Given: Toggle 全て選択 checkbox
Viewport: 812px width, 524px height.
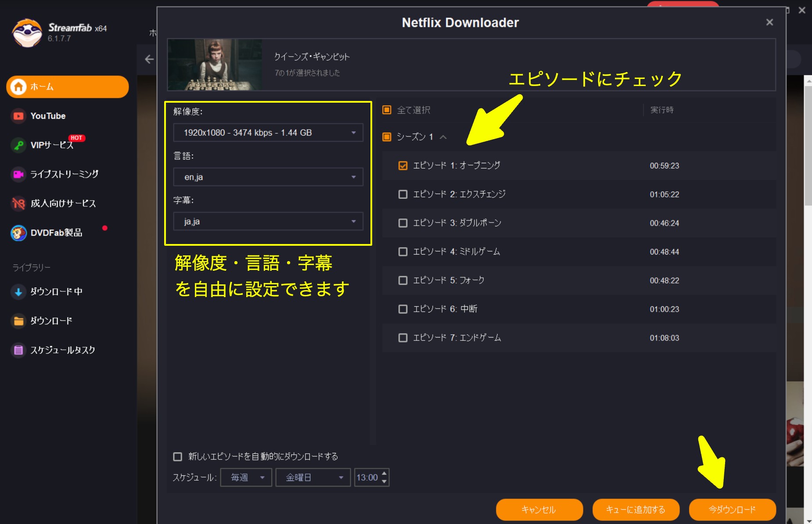Looking at the screenshot, I should pos(387,110).
